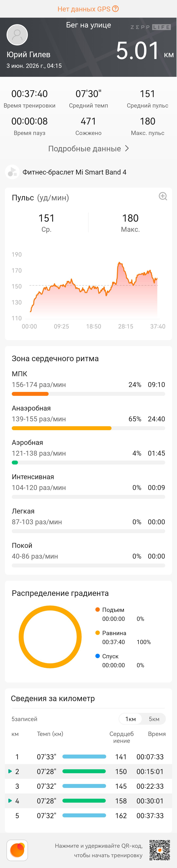Tap the gradient distribution ring chart
The image size is (177, 868).
[x=50, y=637]
